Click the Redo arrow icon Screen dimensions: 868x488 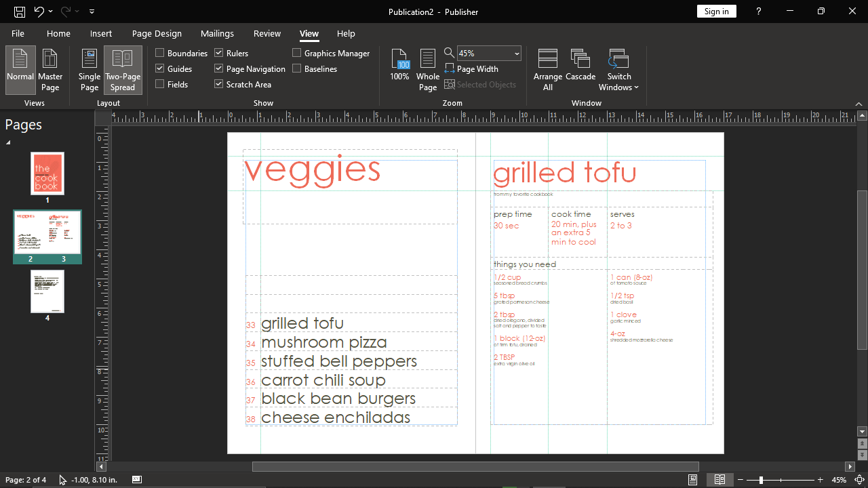pos(66,12)
